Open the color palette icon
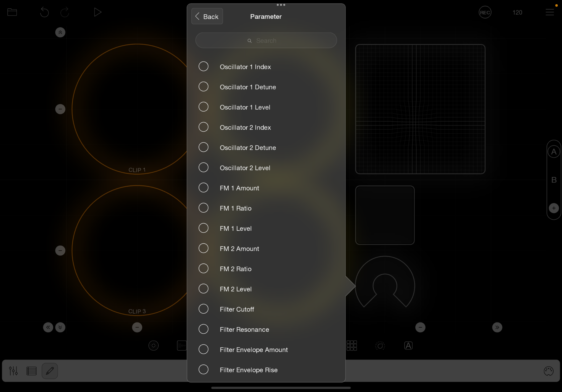562x392 pixels. coord(548,371)
